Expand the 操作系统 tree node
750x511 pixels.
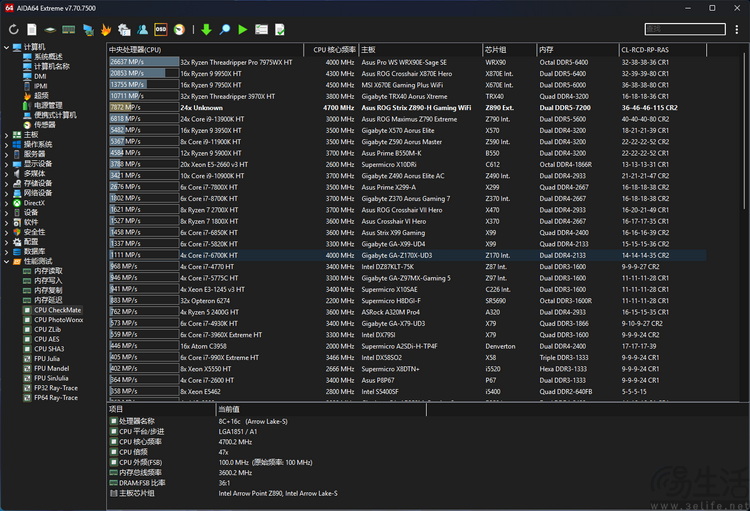pyautogui.click(x=6, y=144)
